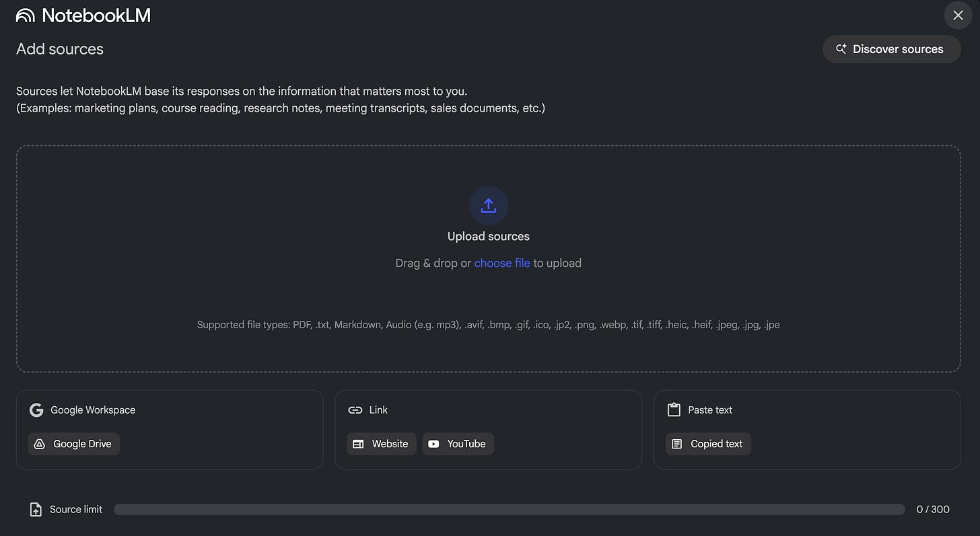Open Discover sources

pyautogui.click(x=891, y=49)
